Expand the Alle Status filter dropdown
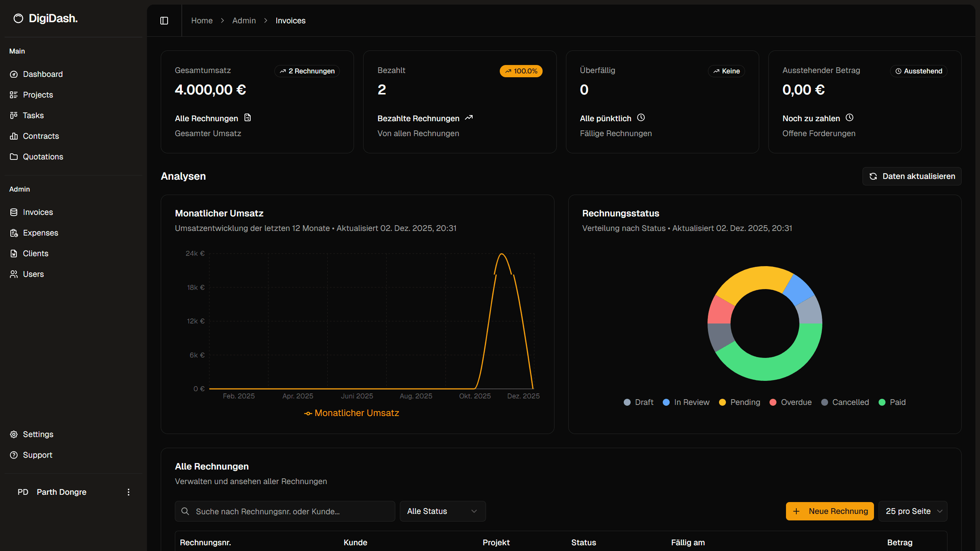Viewport: 980px width, 551px height. point(442,511)
